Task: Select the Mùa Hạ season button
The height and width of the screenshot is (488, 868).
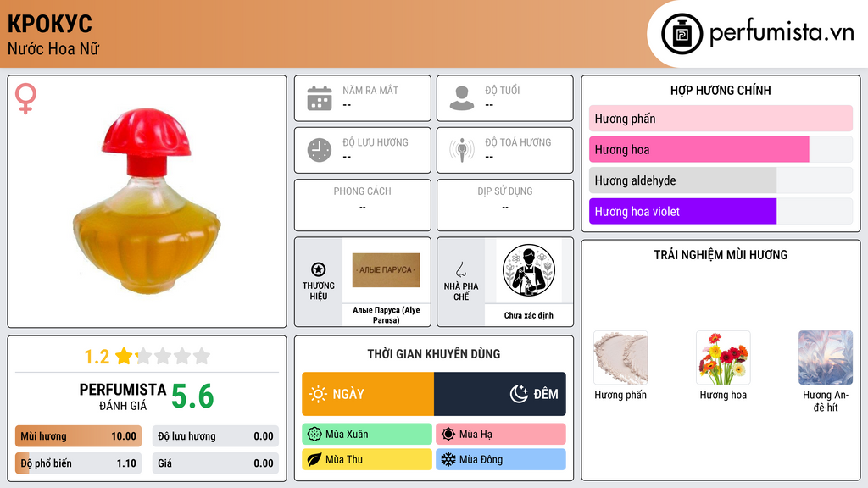Action: 501,435
